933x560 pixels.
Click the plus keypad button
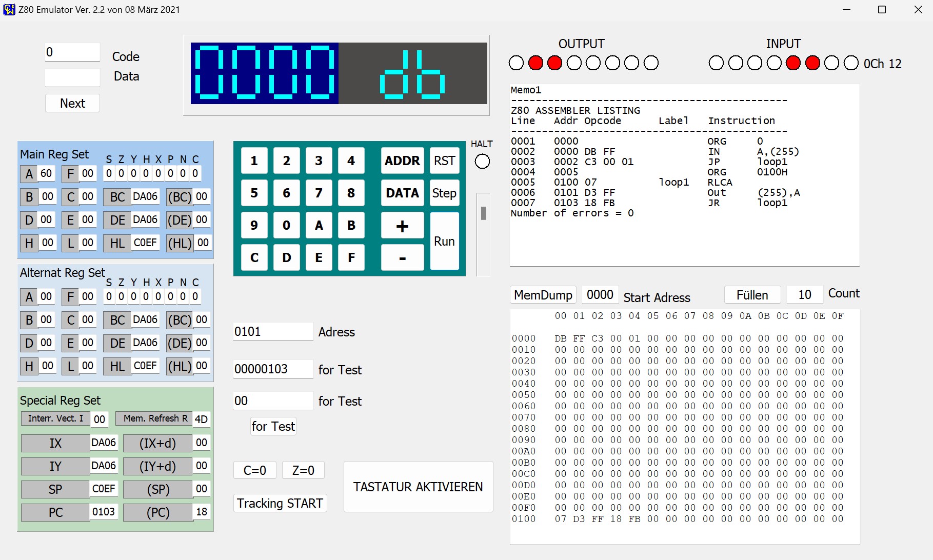click(x=402, y=225)
